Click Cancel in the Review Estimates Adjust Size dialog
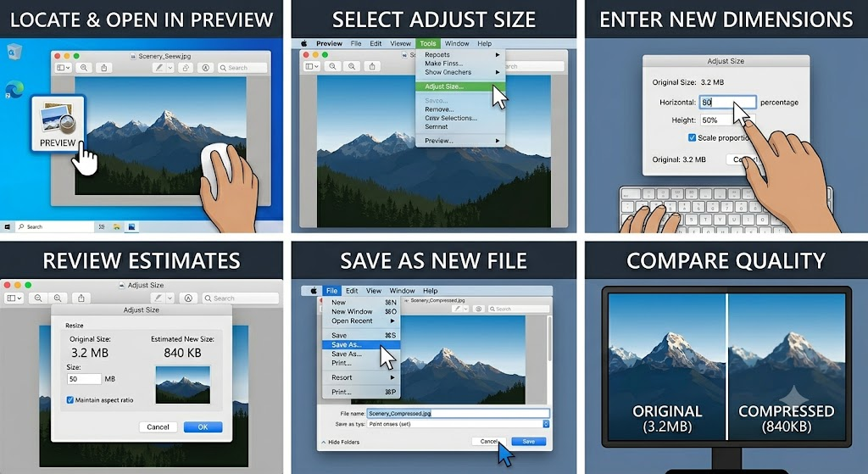The height and width of the screenshot is (474, 868). (158, 427)
